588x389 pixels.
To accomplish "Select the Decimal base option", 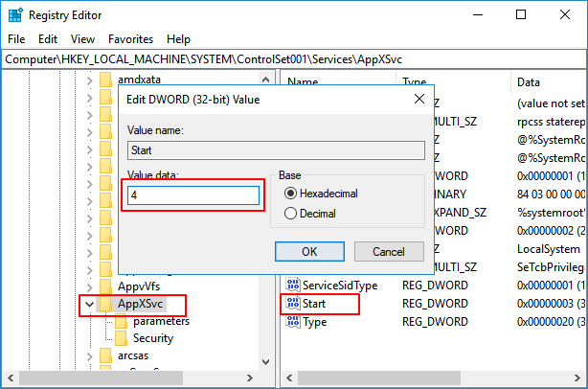I will (291, 213).
